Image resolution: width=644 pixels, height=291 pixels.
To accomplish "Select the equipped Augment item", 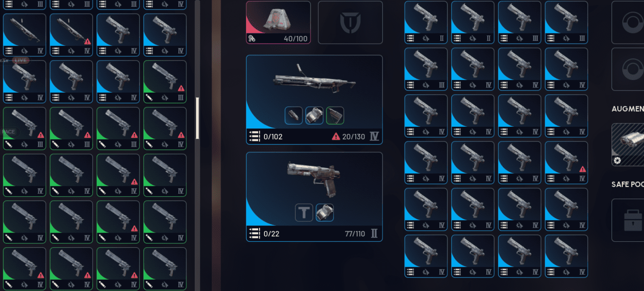I will (x=628, y=145).
